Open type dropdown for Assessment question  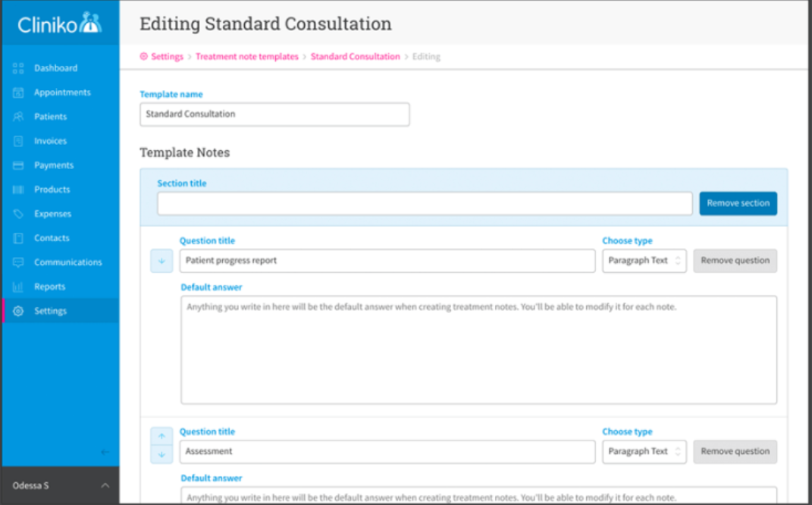[x=644, y=452]
